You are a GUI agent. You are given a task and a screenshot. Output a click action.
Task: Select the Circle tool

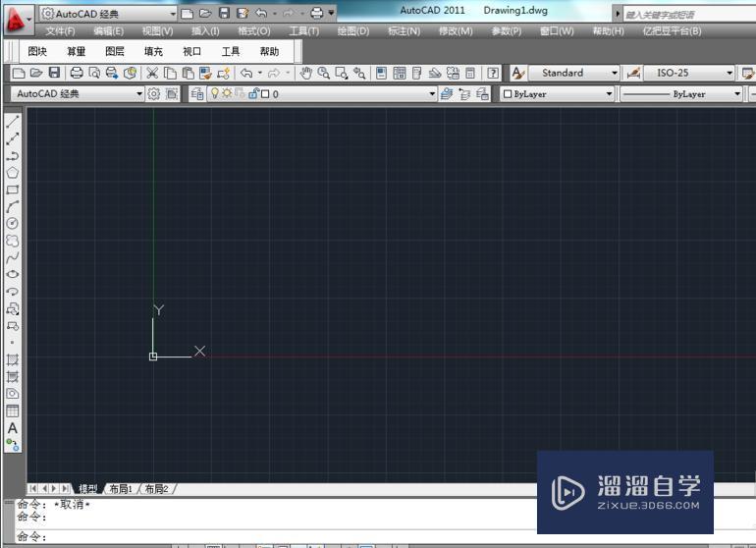pyautogui.click(x=13, y=223)
